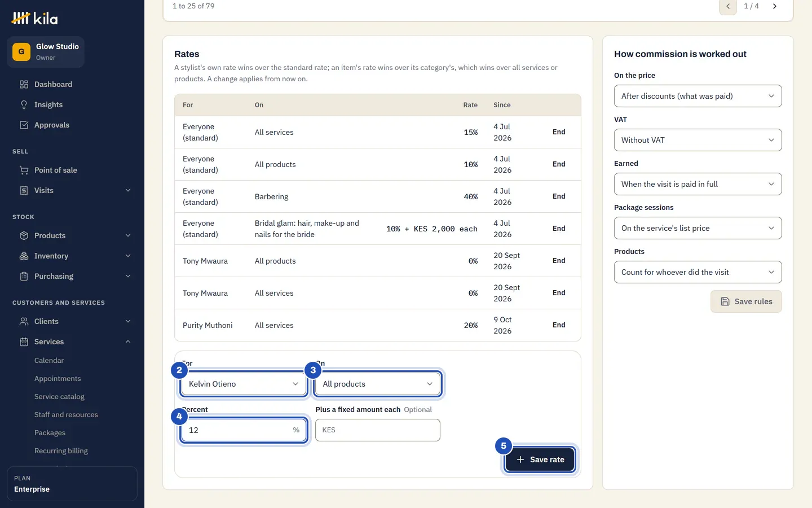Click the Percent input field
This screenshot has width=812, height=508.
(x=244, y=430)
